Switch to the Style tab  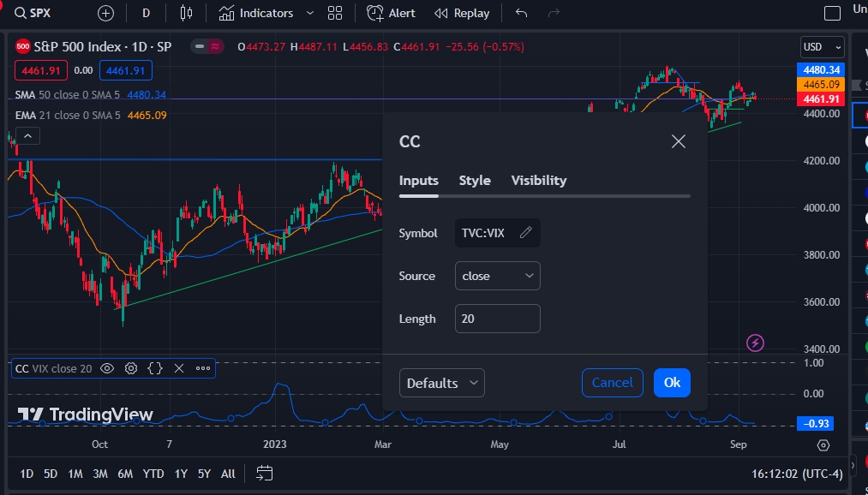[475, 181]
